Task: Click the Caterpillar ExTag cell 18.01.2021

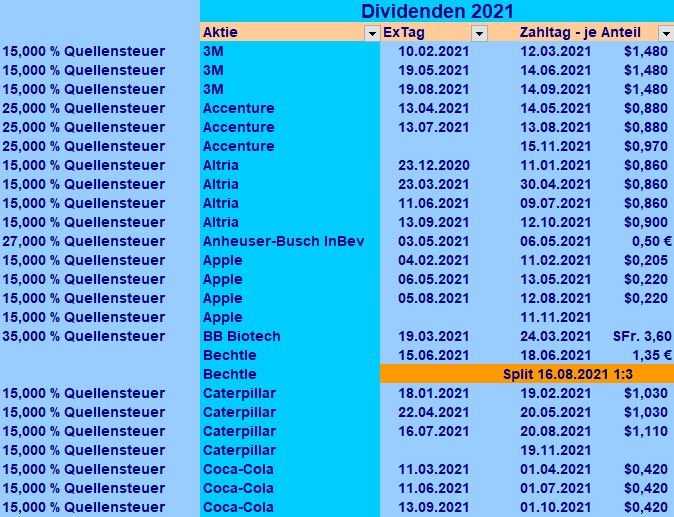Action: click(433, 393)
